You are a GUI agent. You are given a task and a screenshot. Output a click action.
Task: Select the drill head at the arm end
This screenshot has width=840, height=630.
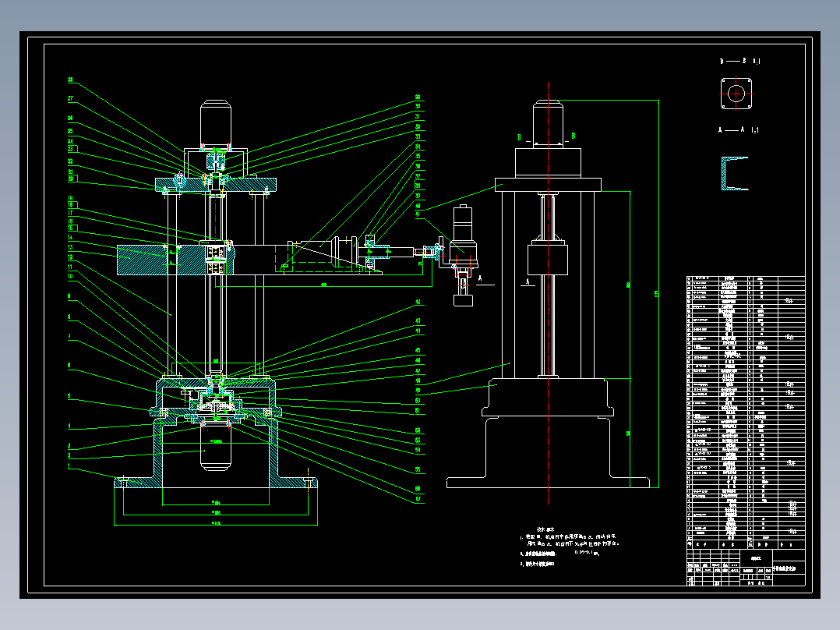[463, 255]
